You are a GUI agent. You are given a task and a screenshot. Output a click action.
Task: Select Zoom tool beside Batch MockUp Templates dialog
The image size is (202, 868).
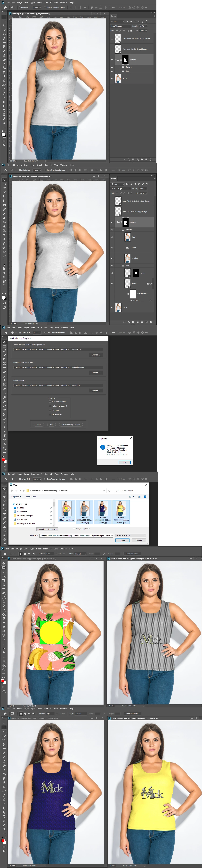click(x=4, y=449)
